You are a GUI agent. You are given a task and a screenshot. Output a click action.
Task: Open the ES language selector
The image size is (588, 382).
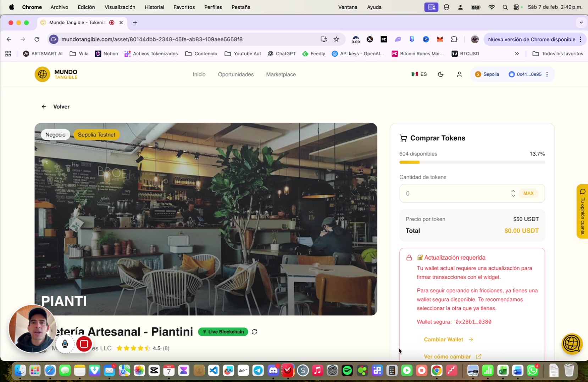point(419,74)
